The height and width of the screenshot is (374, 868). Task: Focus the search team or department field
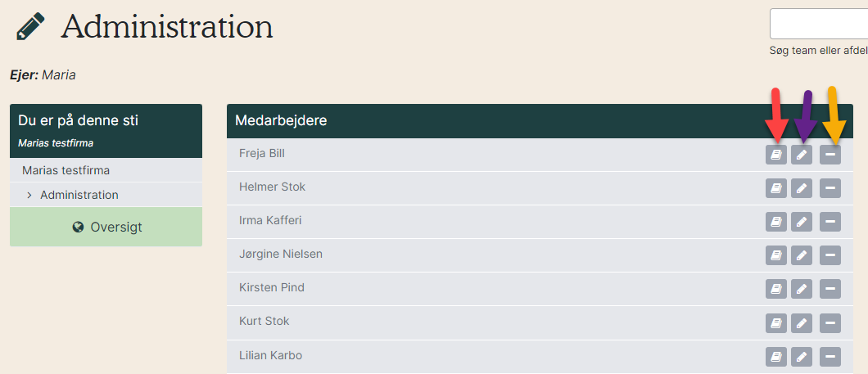coord(819,24)
